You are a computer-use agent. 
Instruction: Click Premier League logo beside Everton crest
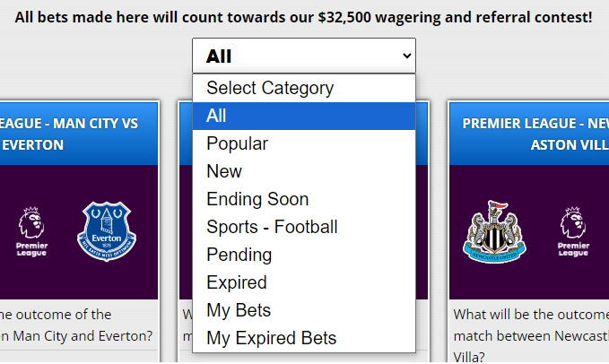[x=31, y=231]
